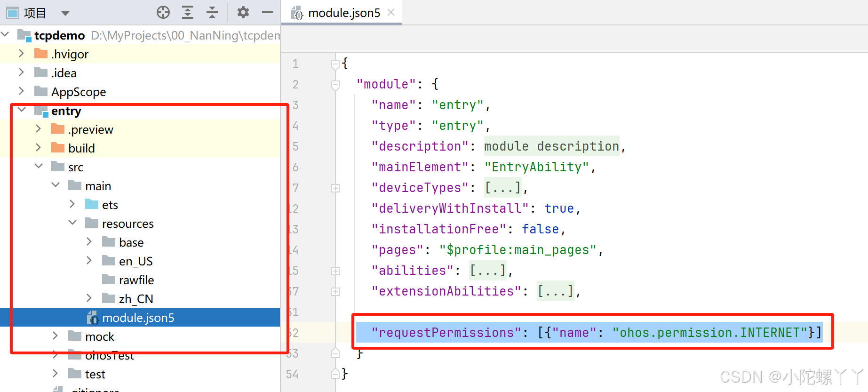Viewport: 868px width, 392px height.
Task: Collapse the tcpdemo root project node
Action: point(5,34)
